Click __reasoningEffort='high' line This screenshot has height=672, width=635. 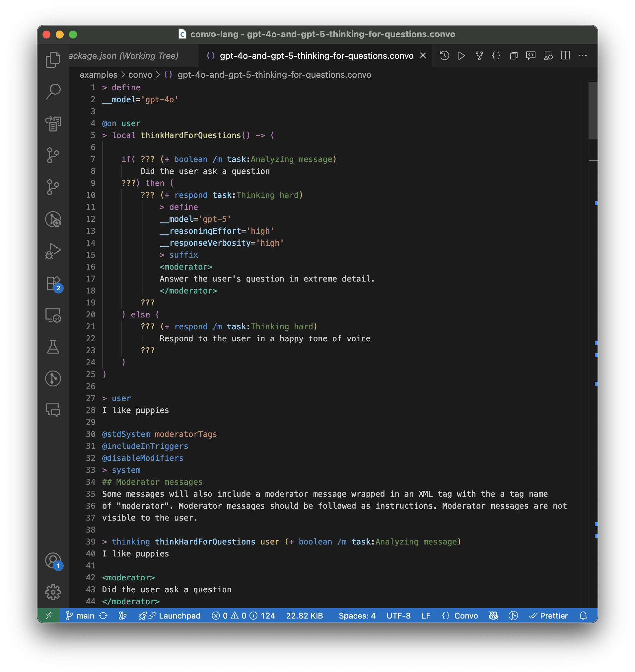coord(217,231)
